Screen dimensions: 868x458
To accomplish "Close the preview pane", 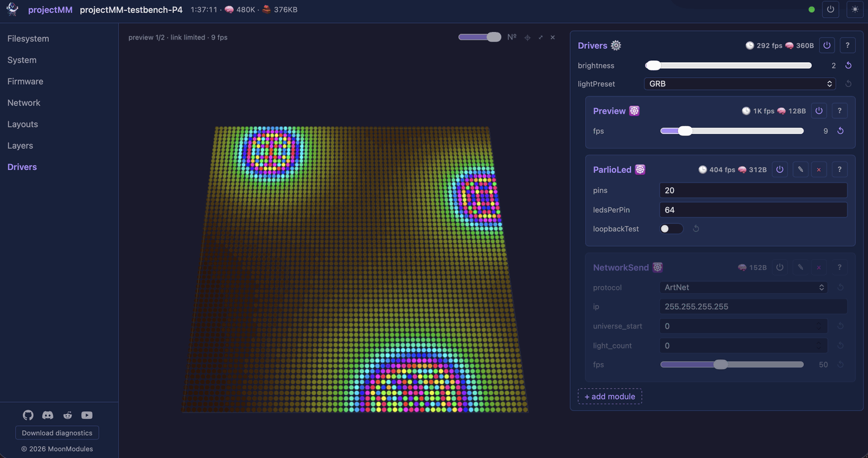I will tap(553, 37).
